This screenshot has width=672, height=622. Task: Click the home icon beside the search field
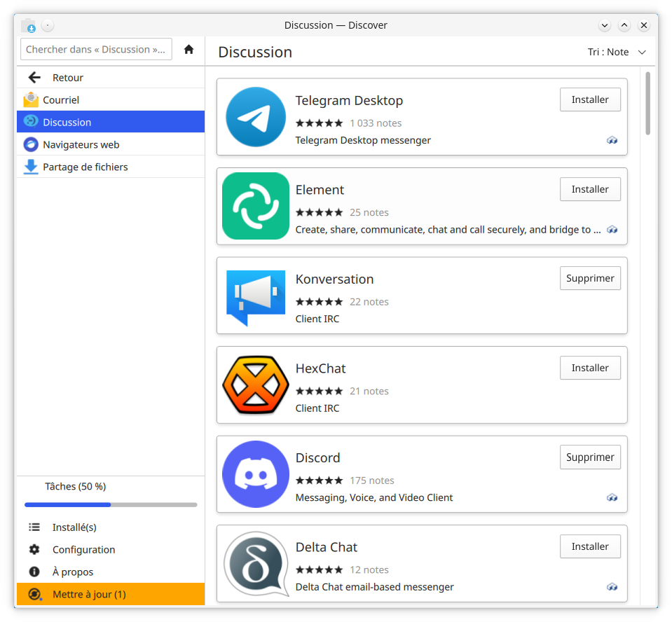pyautogui.click(x=188, y=49)
